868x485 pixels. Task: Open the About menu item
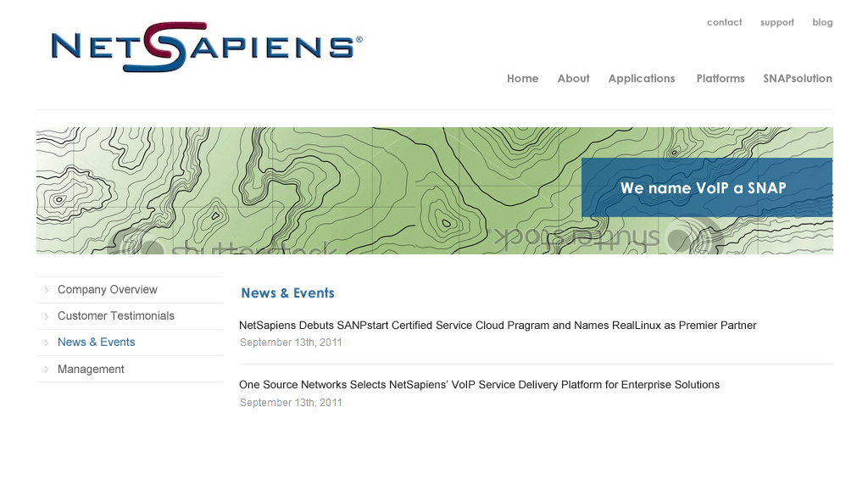tap(573, 79)
